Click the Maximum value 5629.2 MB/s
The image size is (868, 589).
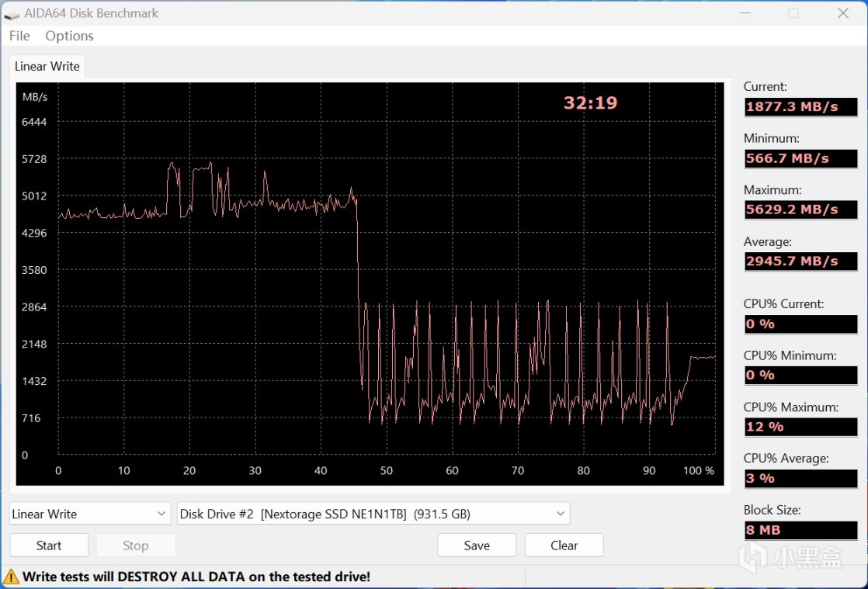click(x=801, y=210)
